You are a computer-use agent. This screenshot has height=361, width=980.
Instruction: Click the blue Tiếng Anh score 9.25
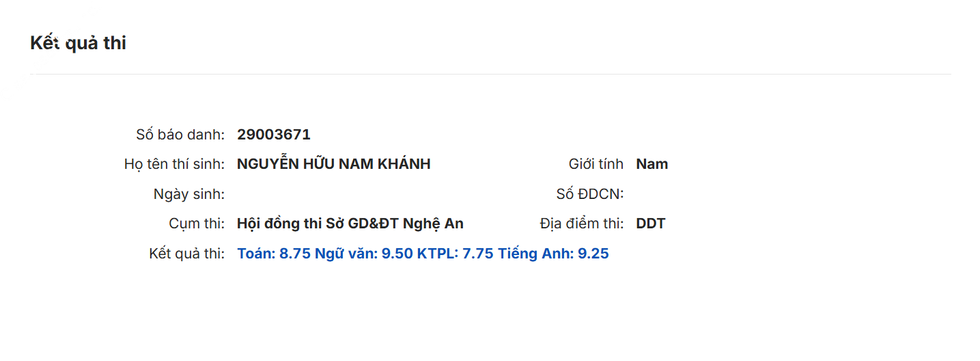click(593, 254)
